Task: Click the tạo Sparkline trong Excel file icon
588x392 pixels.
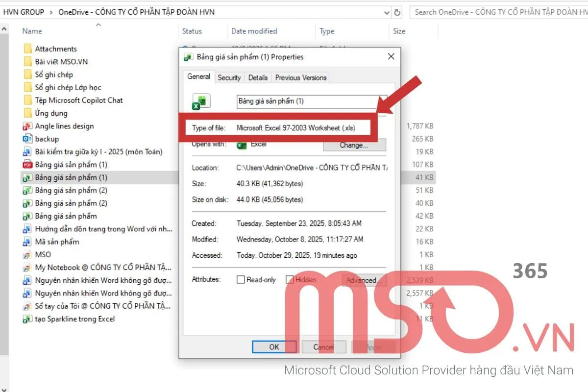Action: click(27, 319)
